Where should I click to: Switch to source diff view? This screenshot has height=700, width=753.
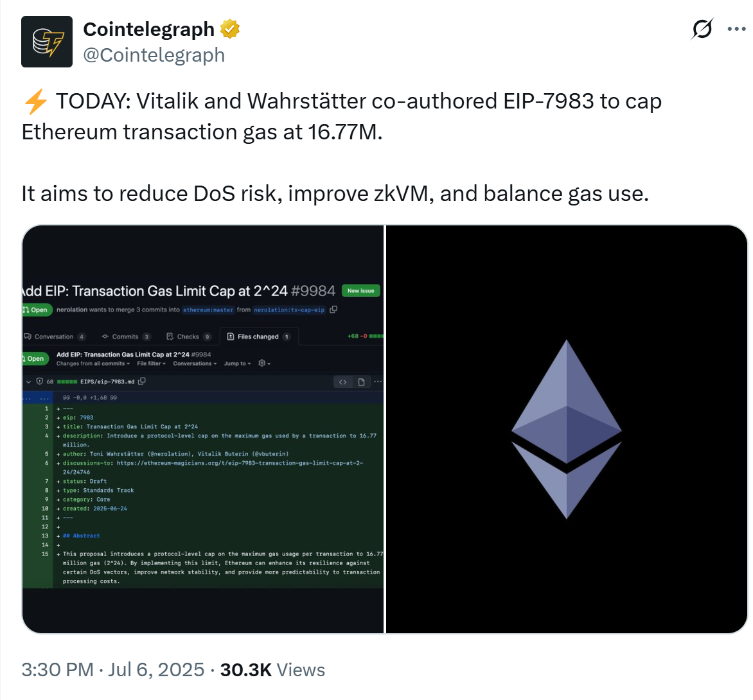pos(343,382)
